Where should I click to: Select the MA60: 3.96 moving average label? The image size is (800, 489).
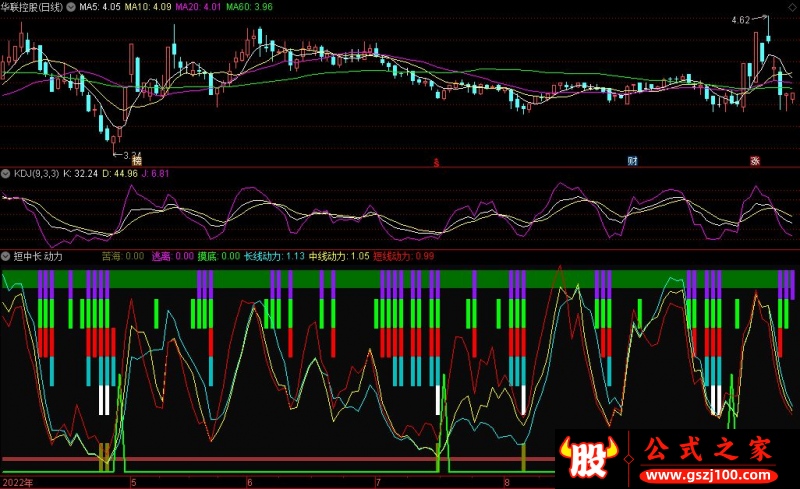249,6
